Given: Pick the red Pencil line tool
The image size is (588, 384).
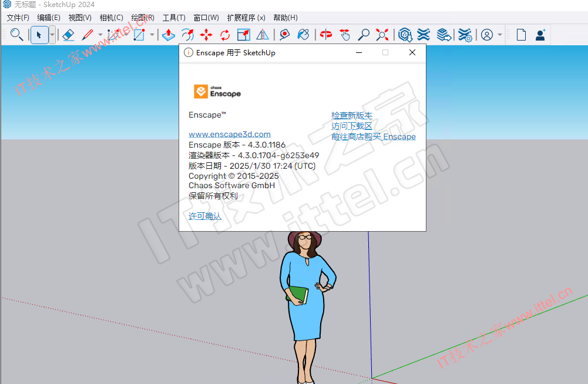Looking at the screenshot, I should pyautogui.click(x=88, y=35).
